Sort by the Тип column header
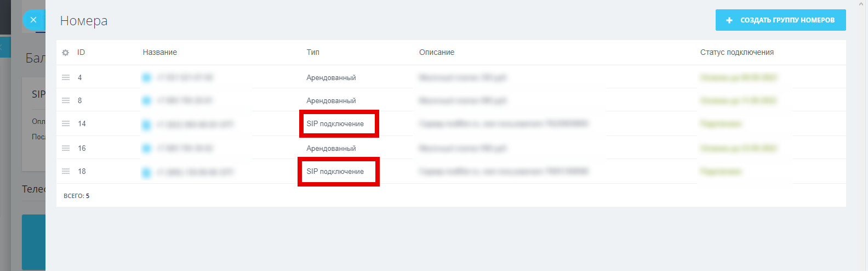868x271 pixels. tap(313, 52)
